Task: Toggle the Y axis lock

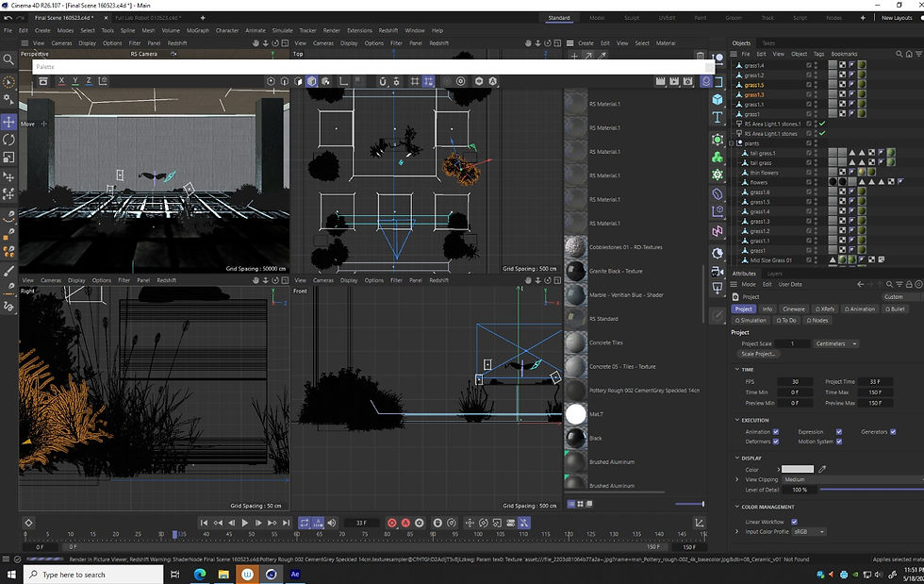Action: pyautogui.click(x=74, y=81)
